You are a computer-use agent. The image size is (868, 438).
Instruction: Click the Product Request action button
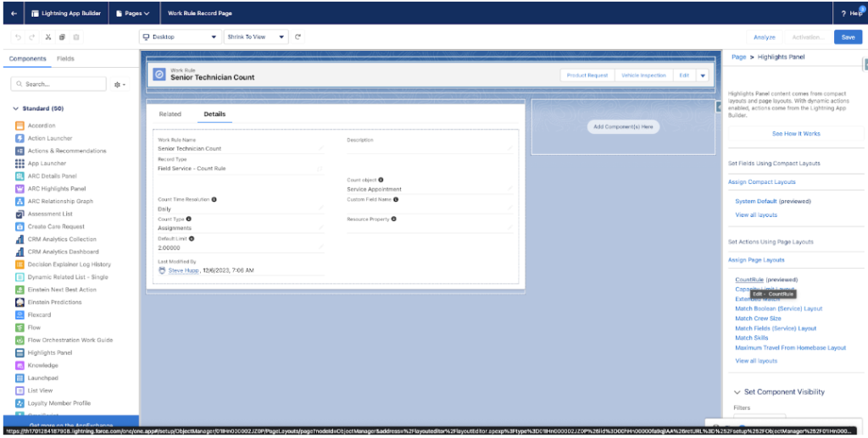[587, 75]
